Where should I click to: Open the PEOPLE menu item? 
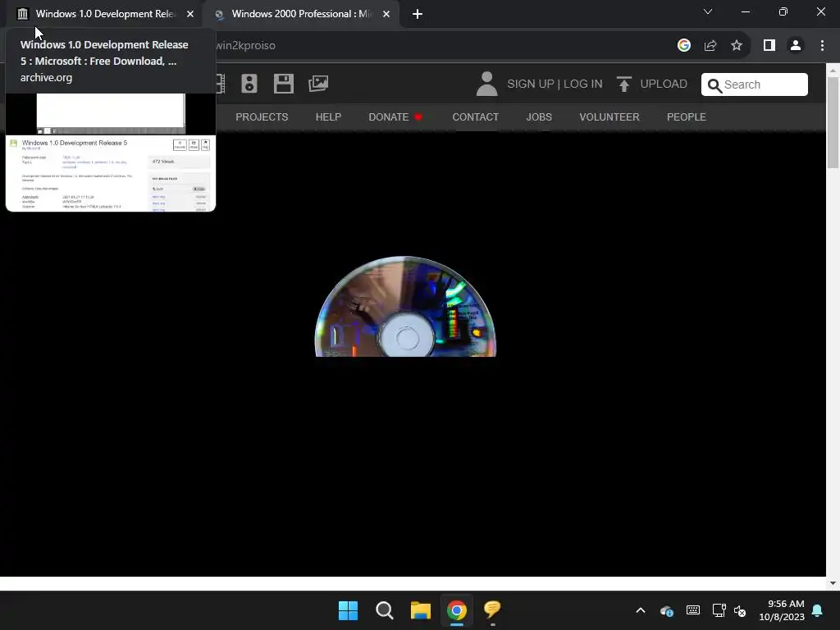coord(687,116)
